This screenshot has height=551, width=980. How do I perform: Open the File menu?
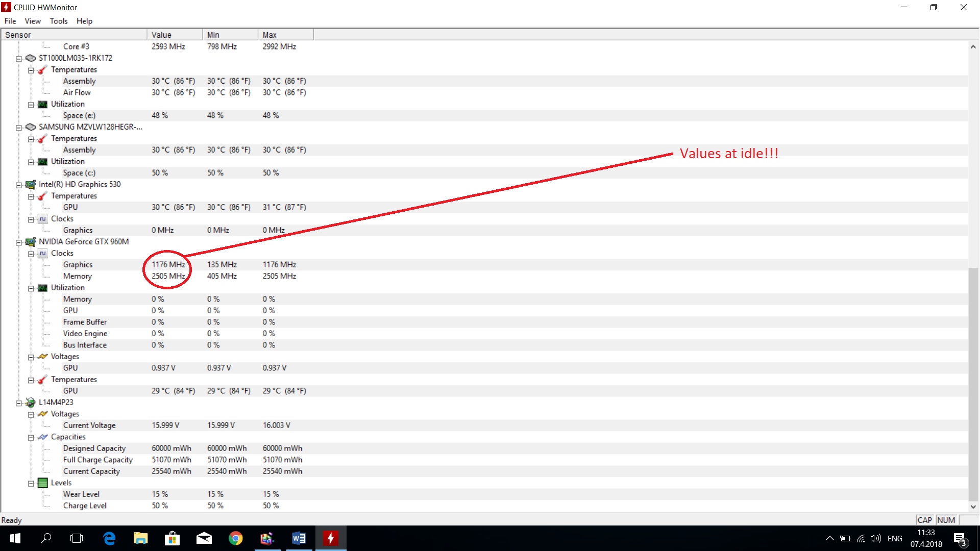click(10, 21)
